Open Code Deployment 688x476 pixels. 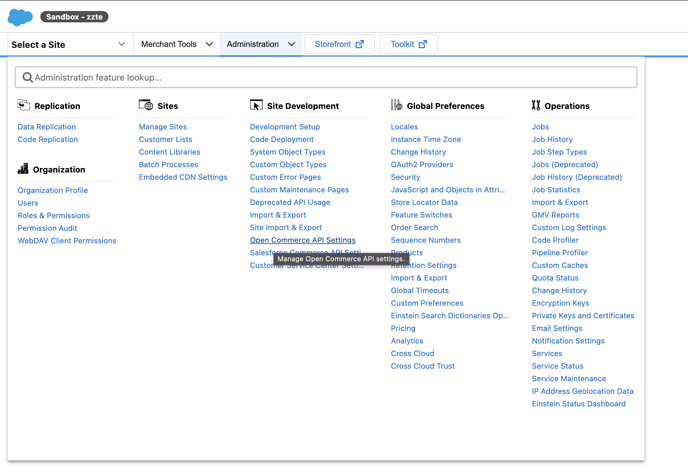coord(282,140)
